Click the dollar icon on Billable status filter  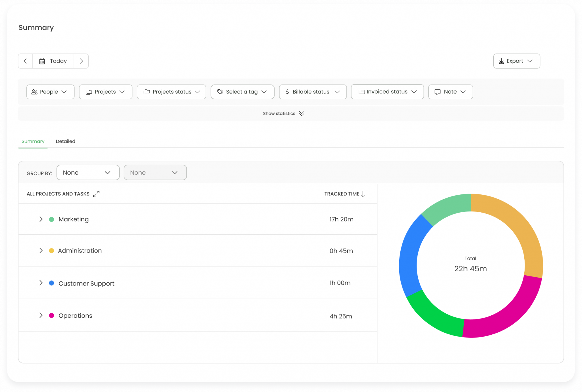(287, 92)
